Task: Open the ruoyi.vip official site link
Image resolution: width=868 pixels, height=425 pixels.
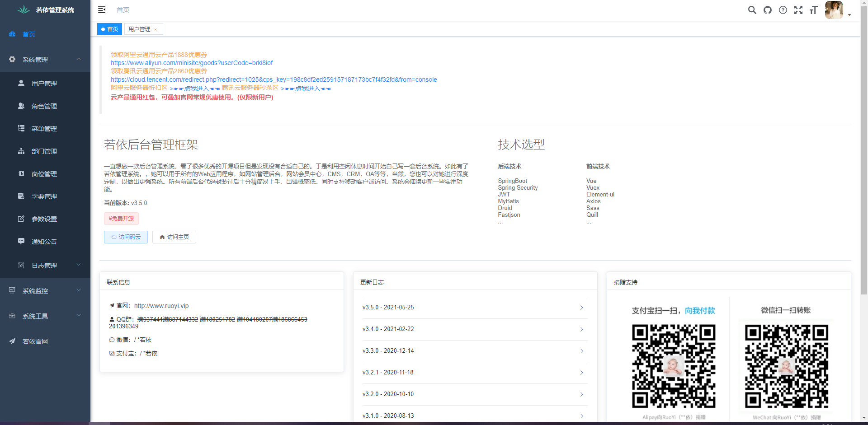Action: coord(161,306)
